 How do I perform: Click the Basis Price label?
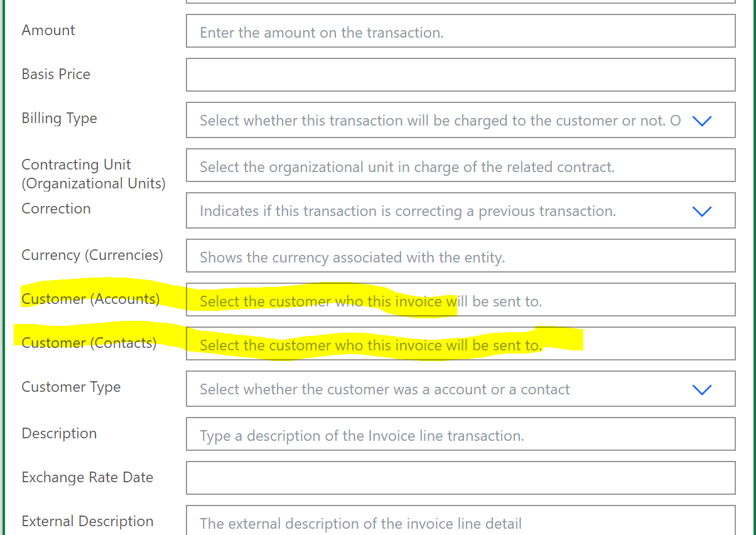tap(56, 74)
